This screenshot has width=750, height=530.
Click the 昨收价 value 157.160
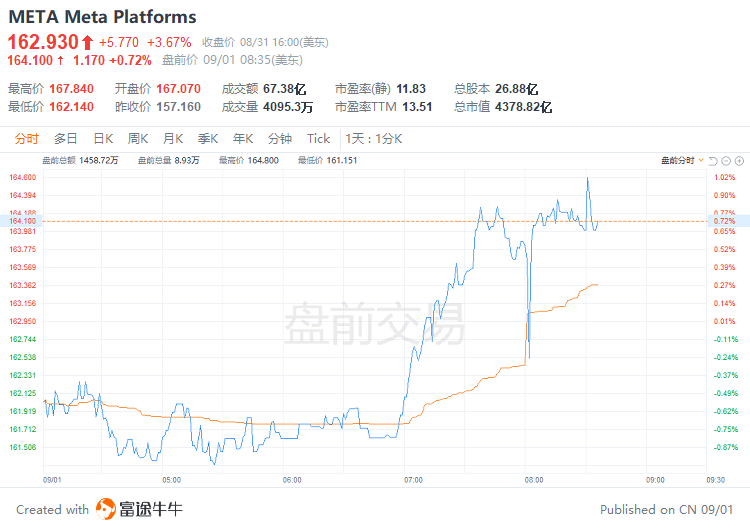tap(178, 107)
